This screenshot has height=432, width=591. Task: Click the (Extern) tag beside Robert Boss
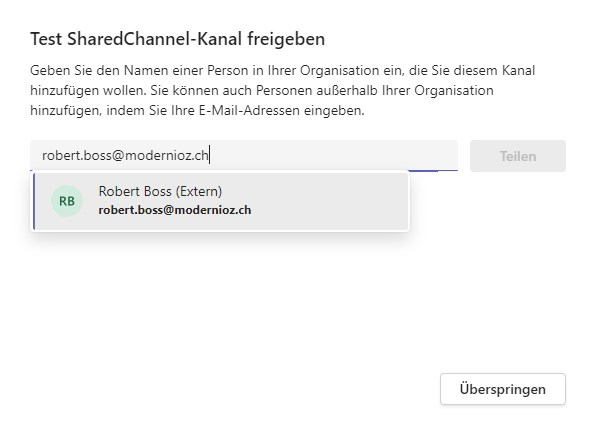[x=199, y=191]
